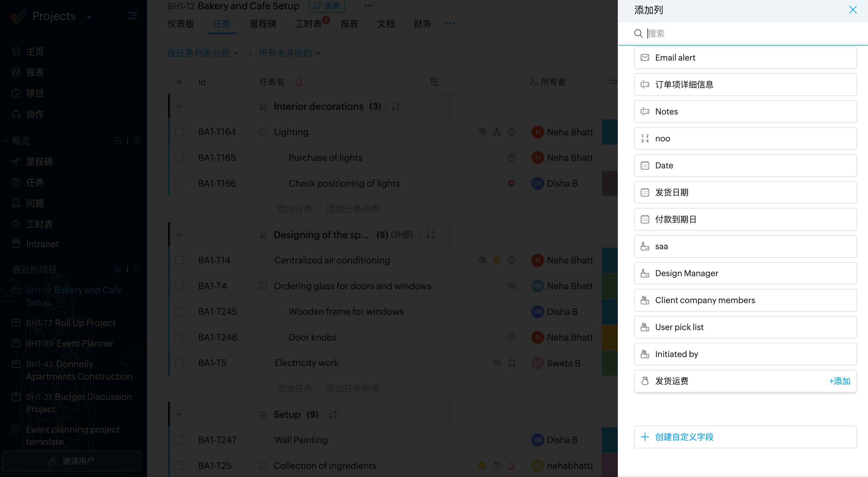Click the money bag icon beside 发货运费
This screenshot has width=868, height=477.
(x=644, y=381)
